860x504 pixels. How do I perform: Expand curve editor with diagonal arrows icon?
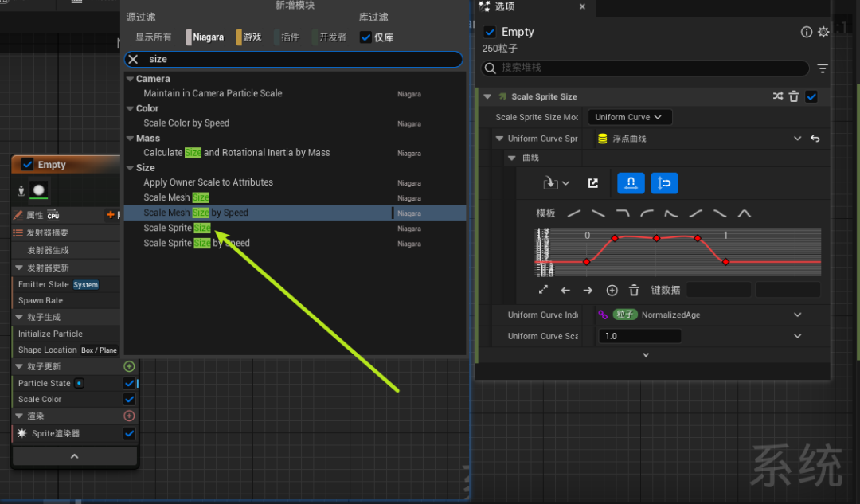coord(543,290)
